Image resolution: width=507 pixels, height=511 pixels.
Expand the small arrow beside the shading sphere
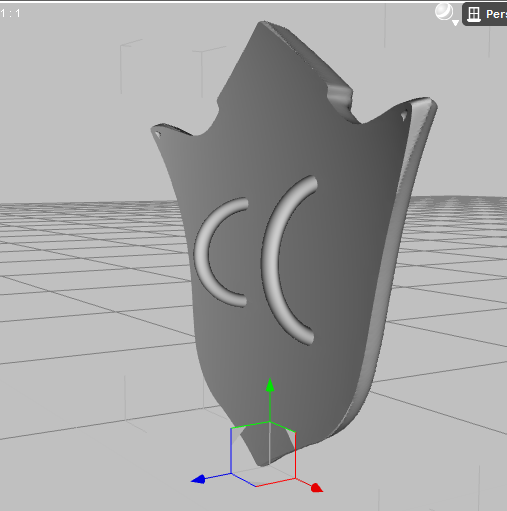455,23
